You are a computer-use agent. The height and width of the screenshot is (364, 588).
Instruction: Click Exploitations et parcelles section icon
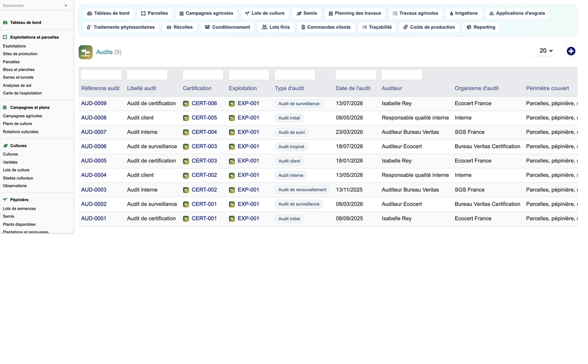(x=5, y=37)
